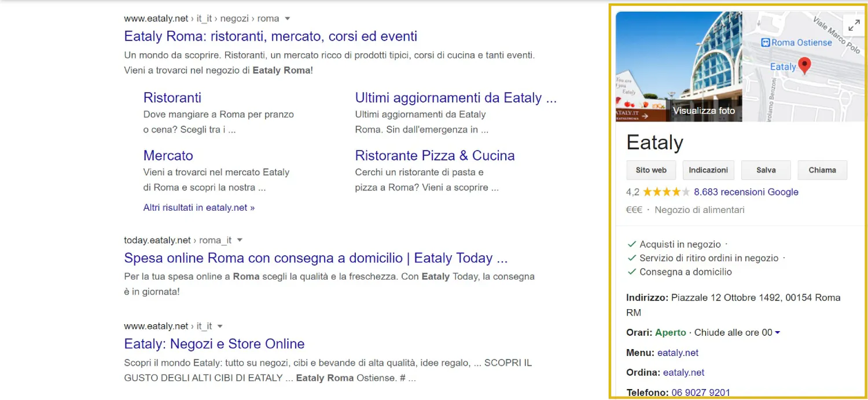Screen dimensions: 868x400
Task: Click the Menu eataly.net link
Action: point(678,353)
